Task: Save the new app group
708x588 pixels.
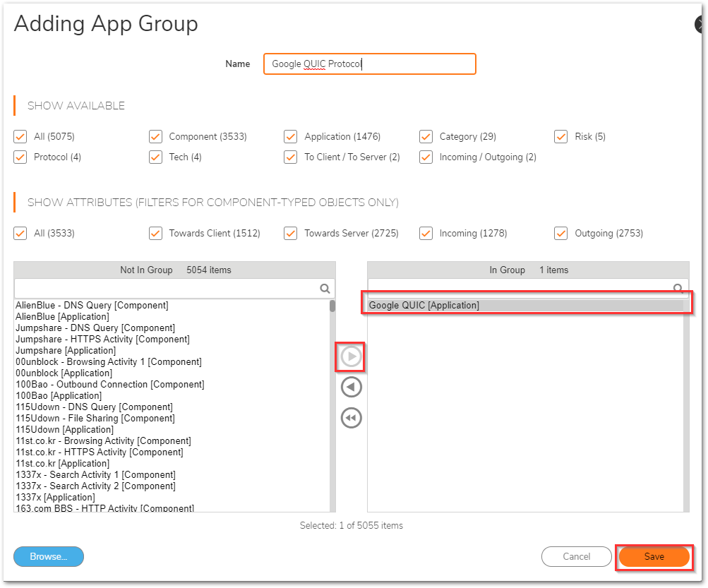Action: click(654, 556)
